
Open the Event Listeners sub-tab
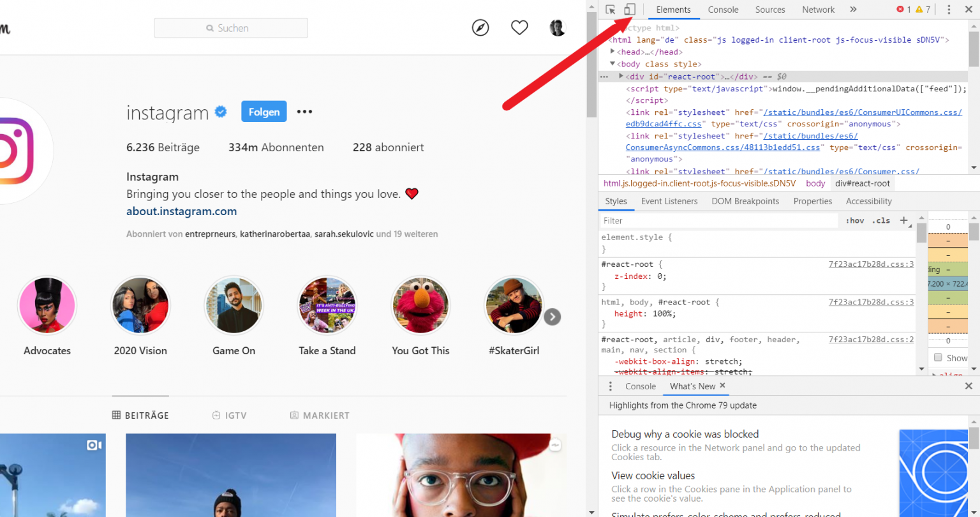669,201
